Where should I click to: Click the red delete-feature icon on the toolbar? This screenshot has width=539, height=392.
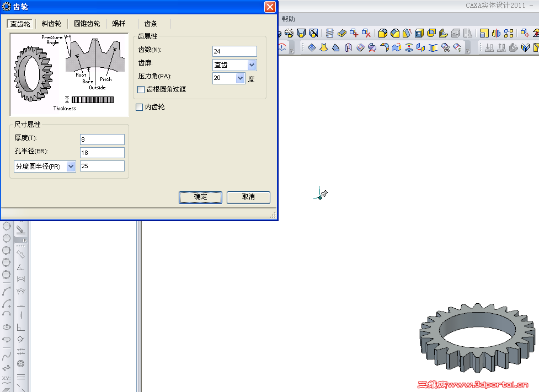coord(366,33)
